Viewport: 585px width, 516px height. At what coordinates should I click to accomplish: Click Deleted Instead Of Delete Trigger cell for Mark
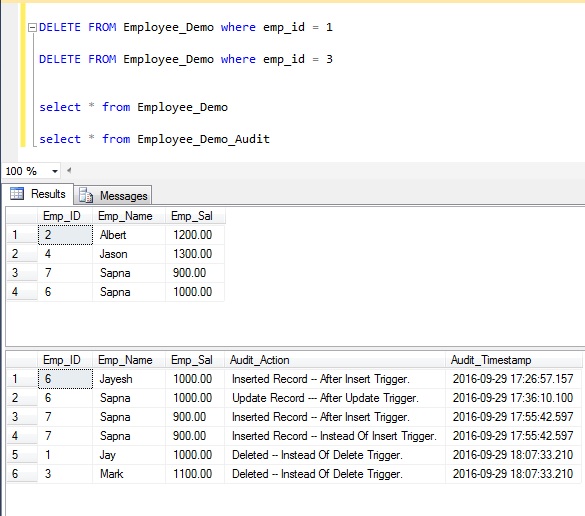335,474
